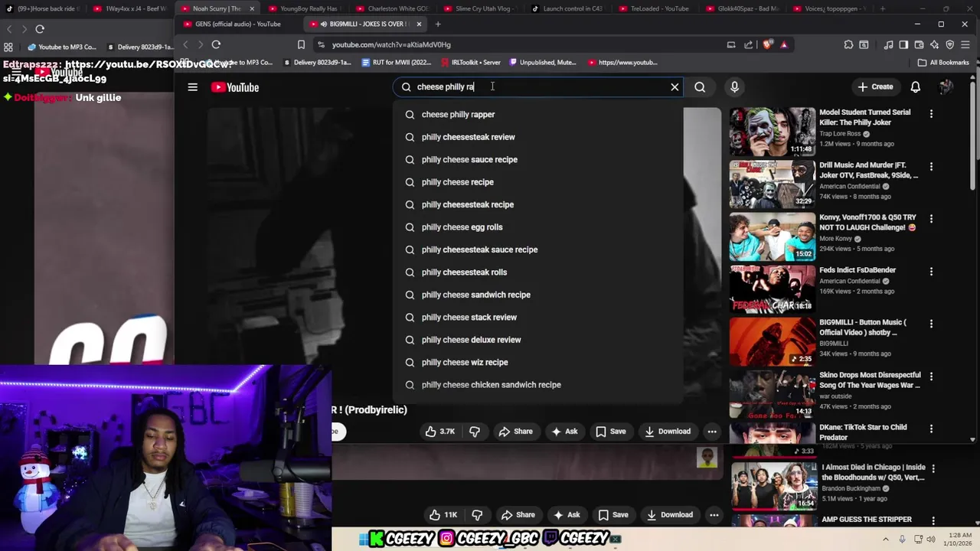Open options for Konvy NOT TO LAUGH video
Image resolution: width=980 pixels, height=551 pixels.
tap(931, 219)
